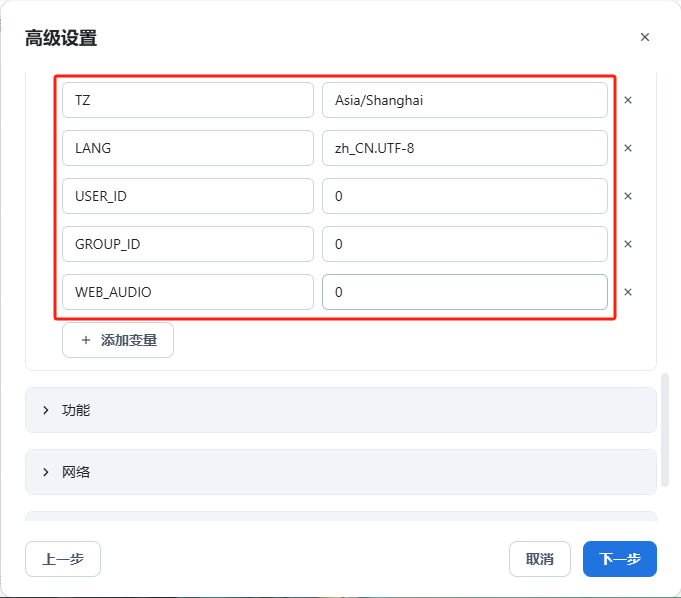This screenshot has width=681, height=598.
Task: Edit the TZ variable name field
Action: point(188,100)
